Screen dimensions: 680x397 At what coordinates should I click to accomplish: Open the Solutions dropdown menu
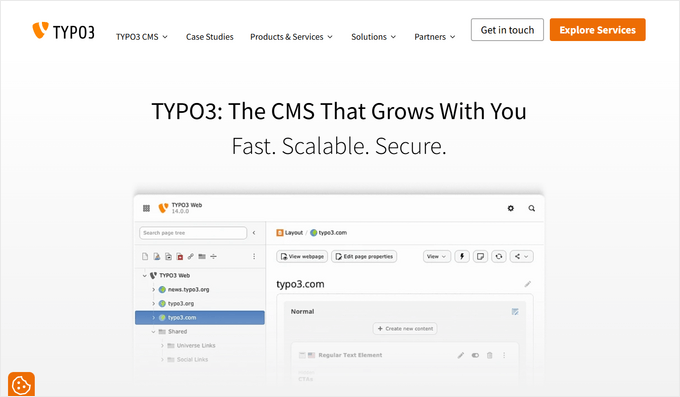click(x=374, y=37)
